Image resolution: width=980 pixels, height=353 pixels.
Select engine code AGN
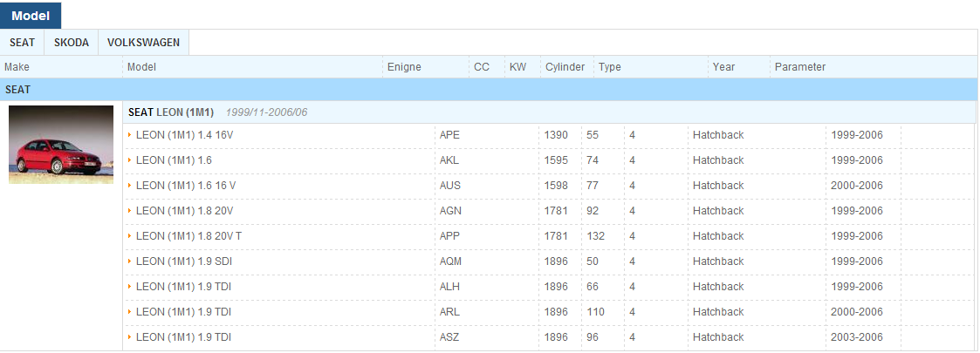point(450,211)
